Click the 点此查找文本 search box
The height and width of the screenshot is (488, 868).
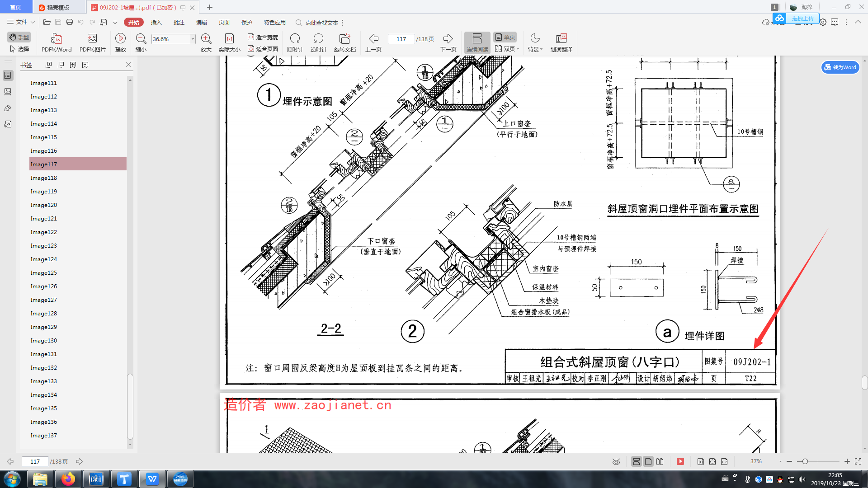coord(319,23)
